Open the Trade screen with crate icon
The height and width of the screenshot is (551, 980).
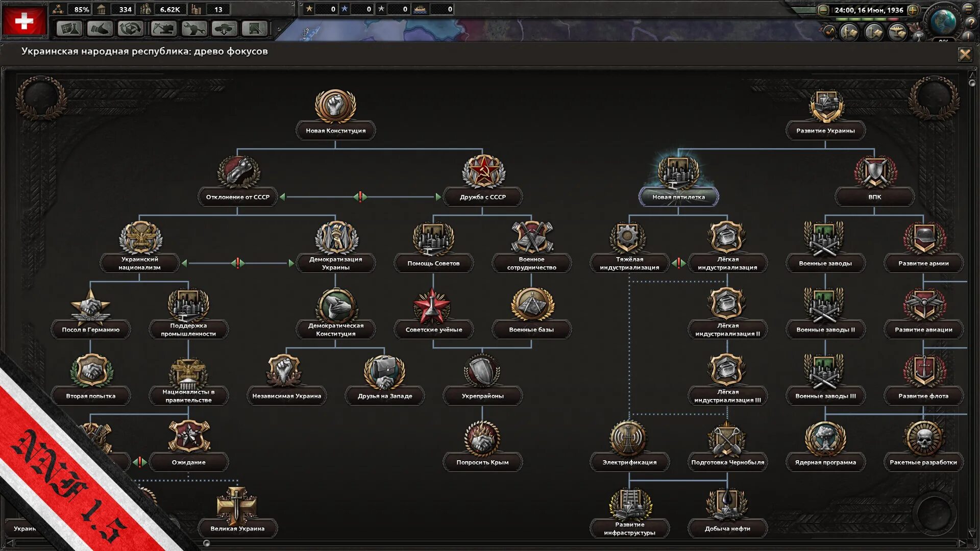pos(131,29)
